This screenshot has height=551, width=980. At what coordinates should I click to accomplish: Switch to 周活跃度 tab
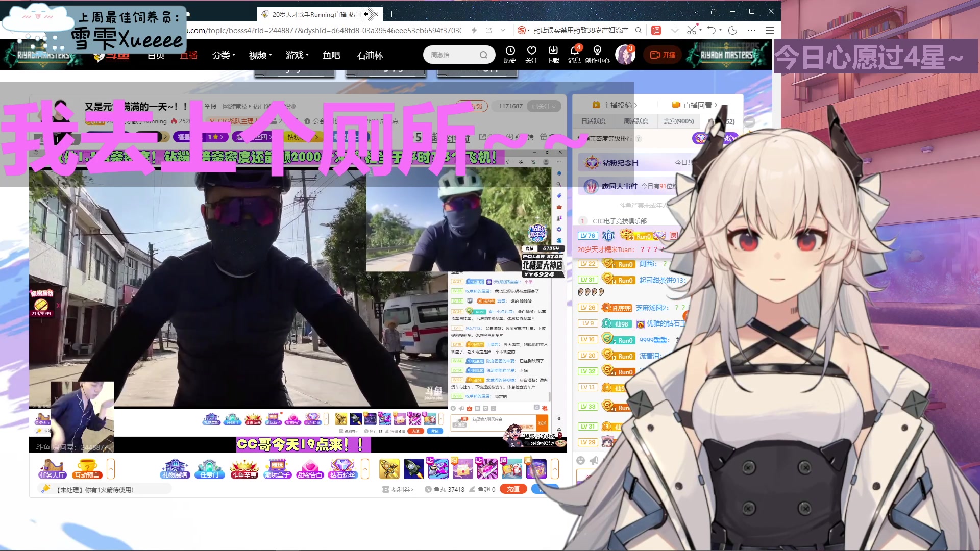coord(635,121)
